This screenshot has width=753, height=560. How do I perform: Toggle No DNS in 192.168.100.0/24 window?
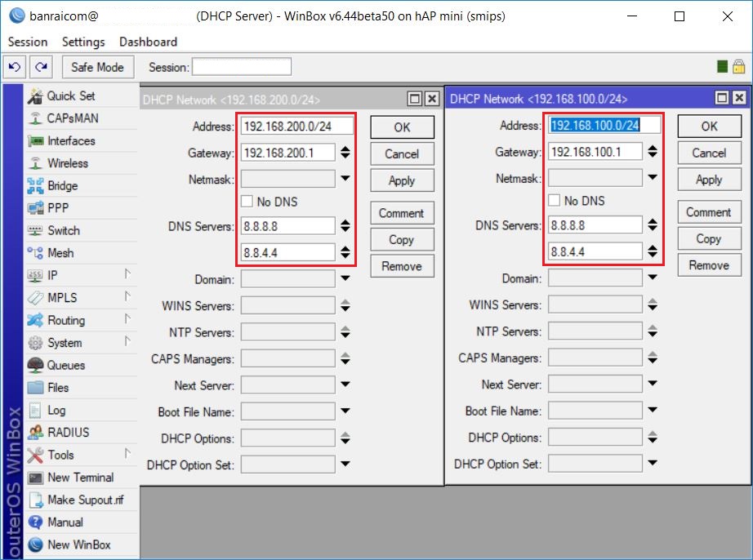[x=555, y=200]
